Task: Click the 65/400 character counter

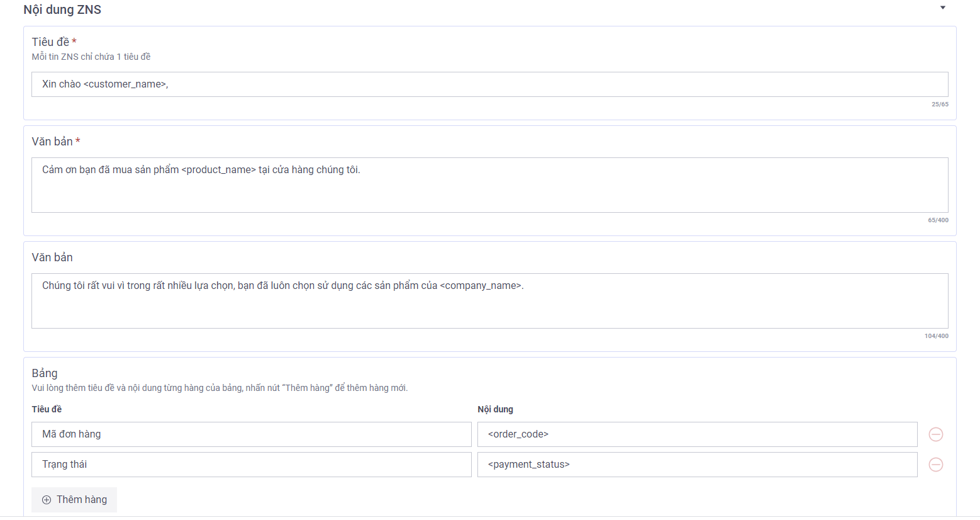Action: tap(938, 220)
